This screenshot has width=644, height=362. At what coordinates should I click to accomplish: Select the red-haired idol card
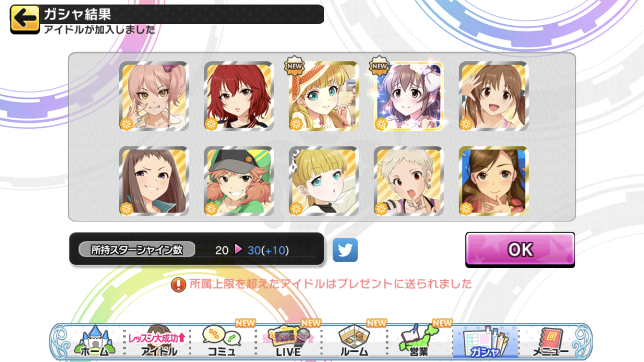point(238,97)
